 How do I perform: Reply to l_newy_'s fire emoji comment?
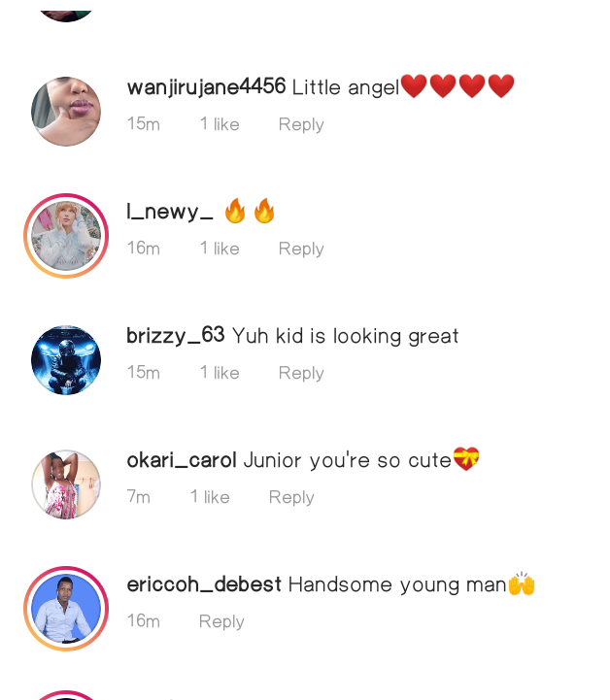(x=301, y=249)
